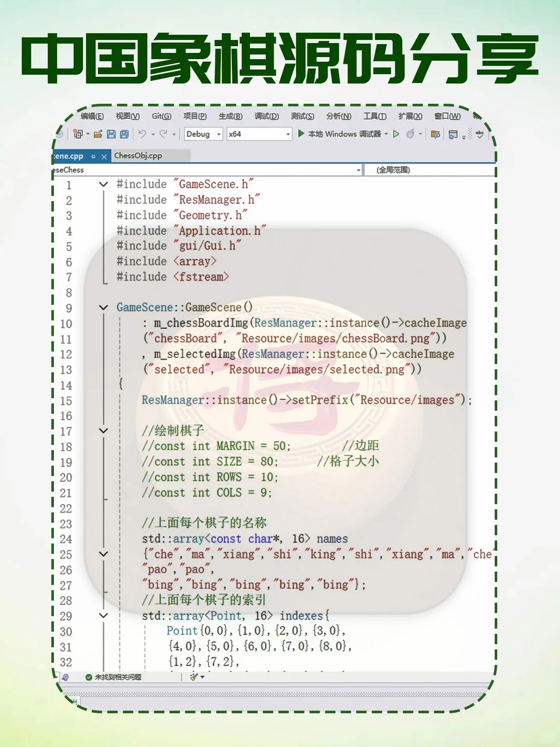Click the #include <array> line

tap(166, 261)
